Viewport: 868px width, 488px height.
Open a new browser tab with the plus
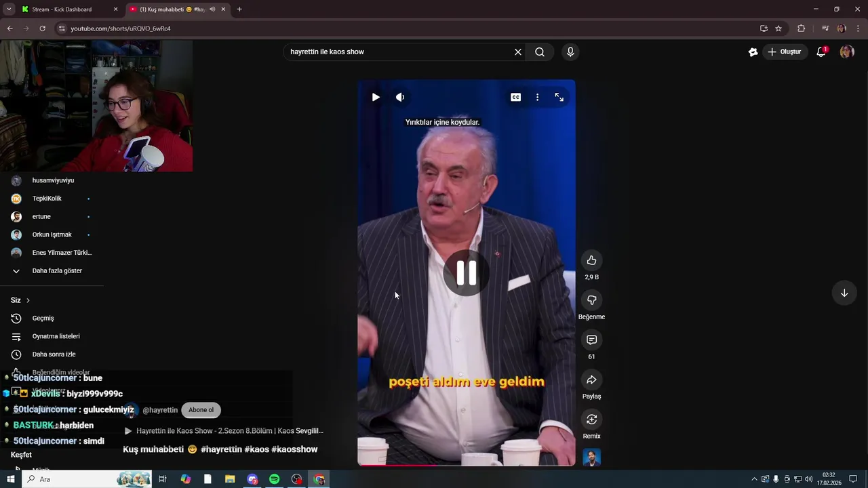pyautogui.click(x=239, y=9)
